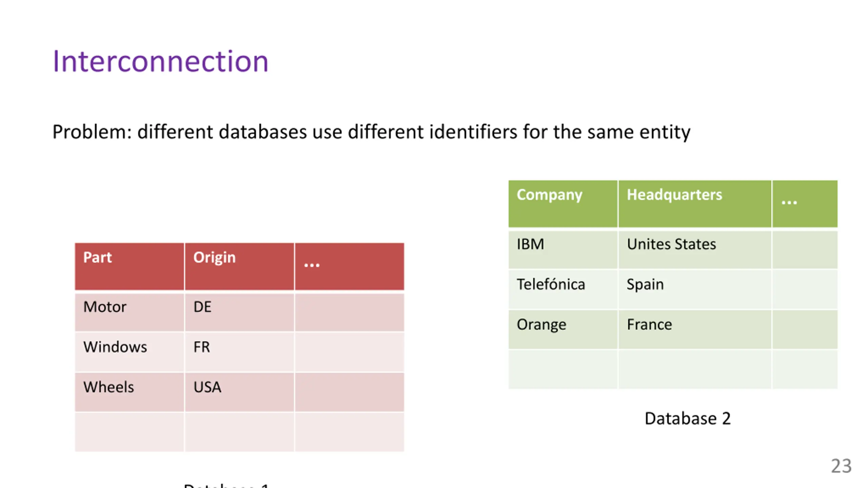This screenshot has width=868, height=488.
Task: Click the Origin column header
Action: pos(239,266)
